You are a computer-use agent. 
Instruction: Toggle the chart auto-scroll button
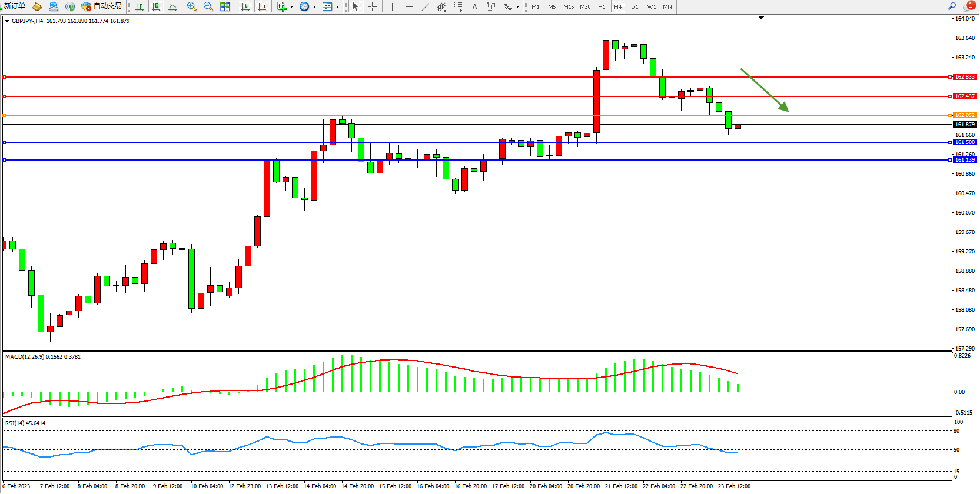pyautogui.click(x=245, y=6)
